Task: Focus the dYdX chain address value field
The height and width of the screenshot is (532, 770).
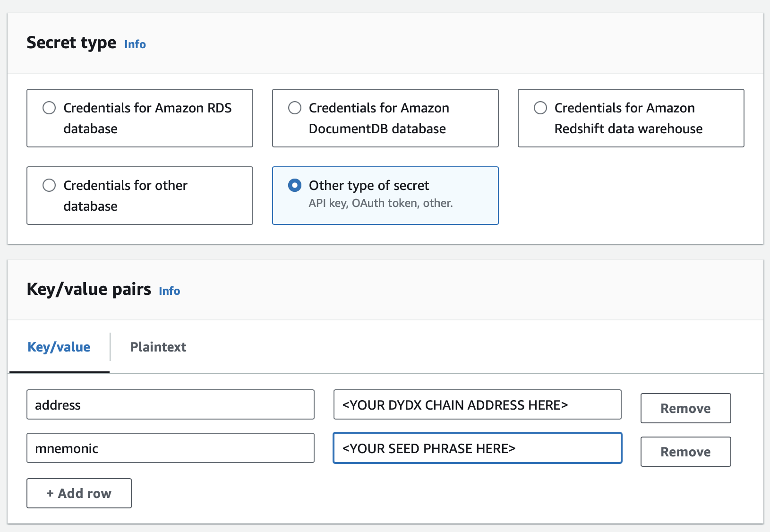Action: click(x=477, y=405)
